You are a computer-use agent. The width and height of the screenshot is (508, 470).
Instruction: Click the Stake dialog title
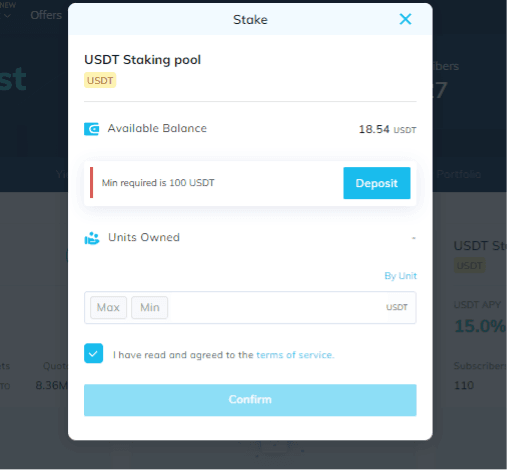[x=250, y=20]
